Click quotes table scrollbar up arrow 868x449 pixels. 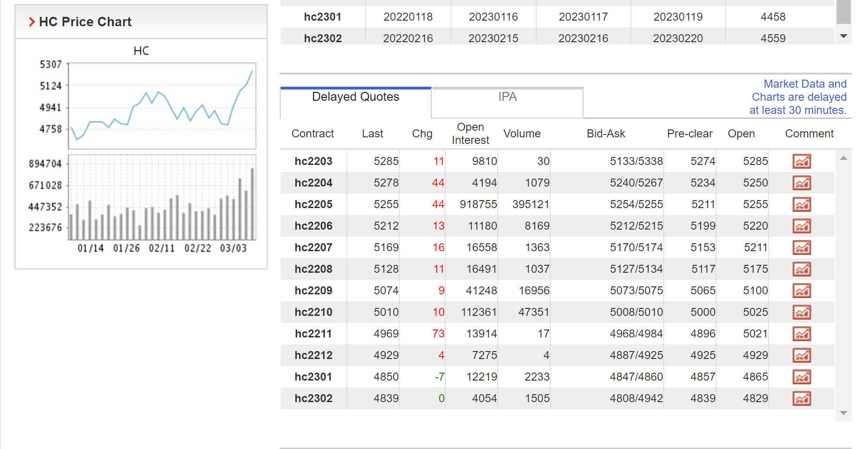point(844,158)
